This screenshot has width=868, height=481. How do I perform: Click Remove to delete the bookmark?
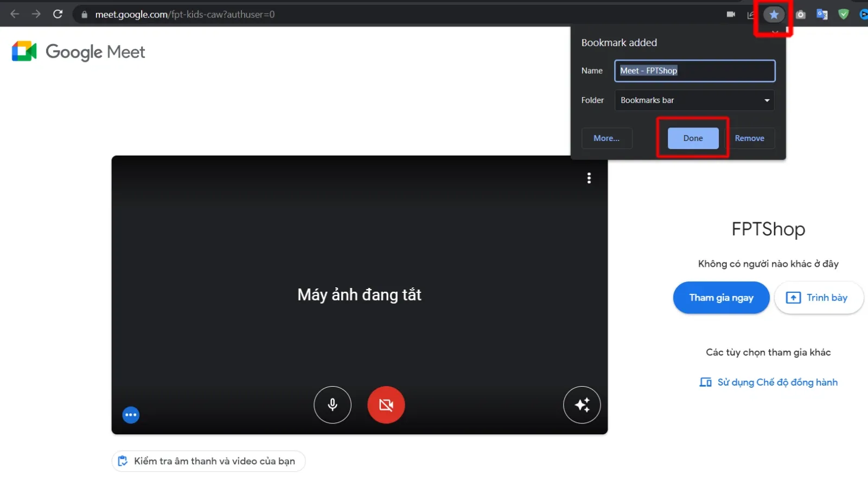[x=749, y=138]
